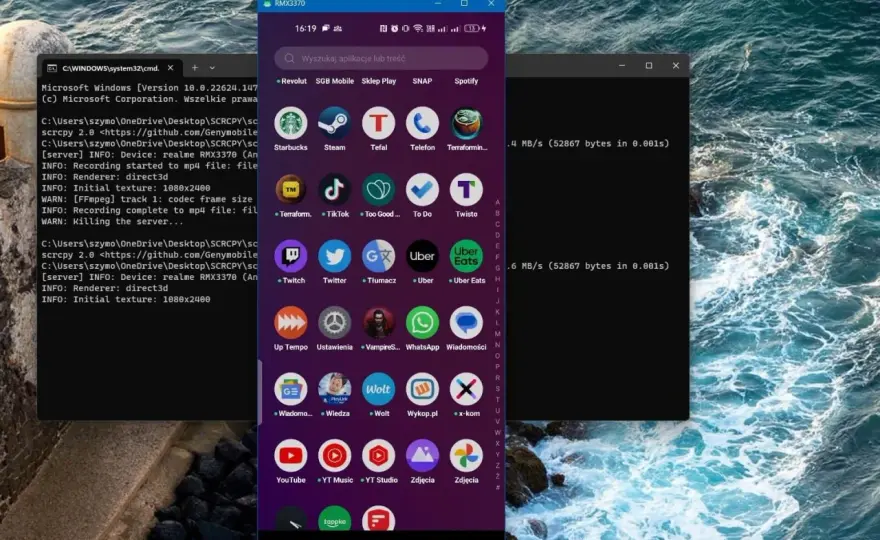Maximize the RMX3370 scrcpy window
Viewport: 880px width, 540px height.
click(464, 3)
